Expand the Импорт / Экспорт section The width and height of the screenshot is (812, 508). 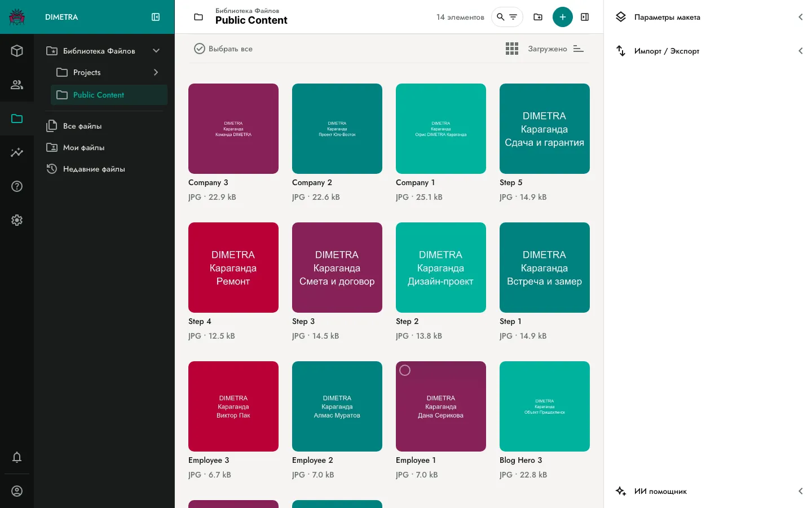(801, 51)
